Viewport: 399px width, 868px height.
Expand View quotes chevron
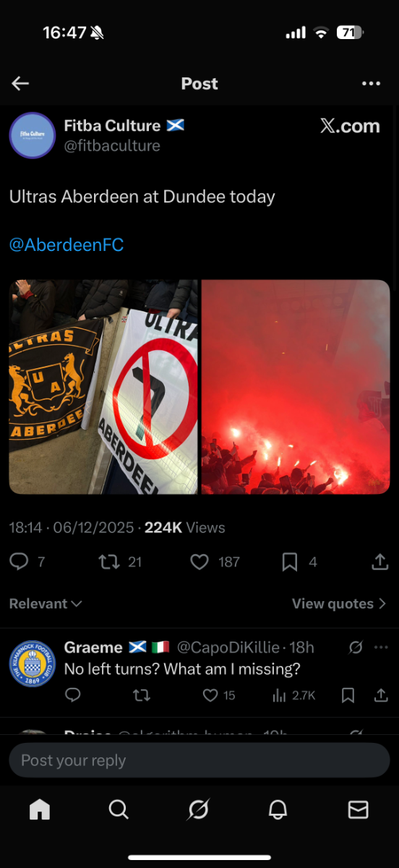(x=383, y=603)
